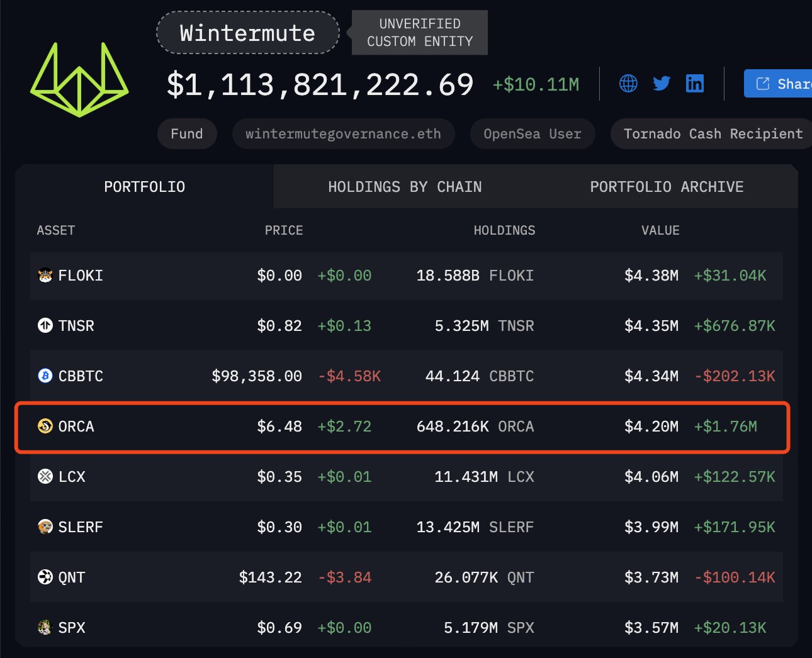This screenshot has width=812, height=658.
Task: Click the +$10.11M balance change
Action: pyautogui.click(x=536, y=84)
